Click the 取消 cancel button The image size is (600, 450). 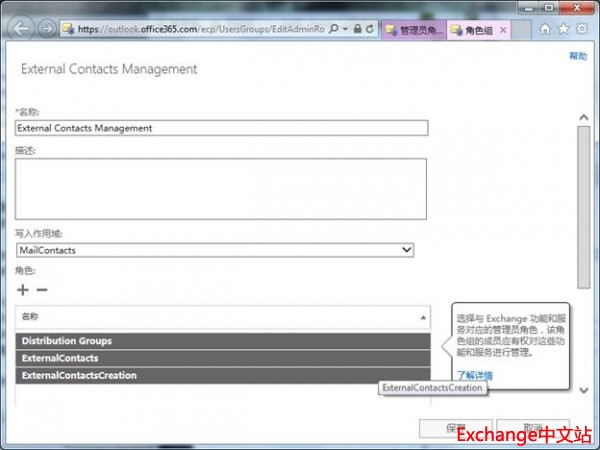533,428
